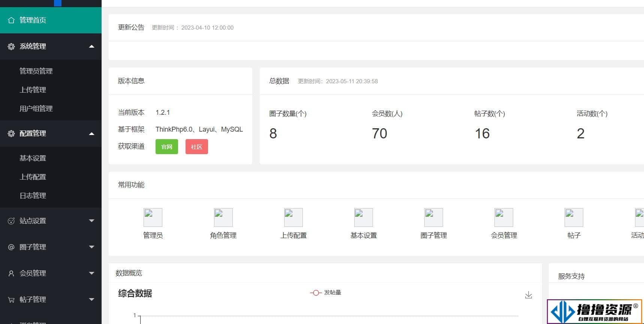Click the gear icon beside 配置管理

tap(11, 133)
